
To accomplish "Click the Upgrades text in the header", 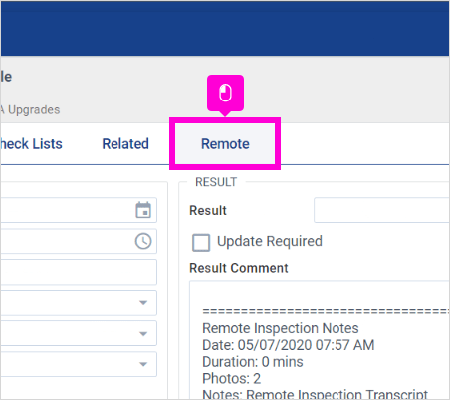I will [x=34, y=110].
